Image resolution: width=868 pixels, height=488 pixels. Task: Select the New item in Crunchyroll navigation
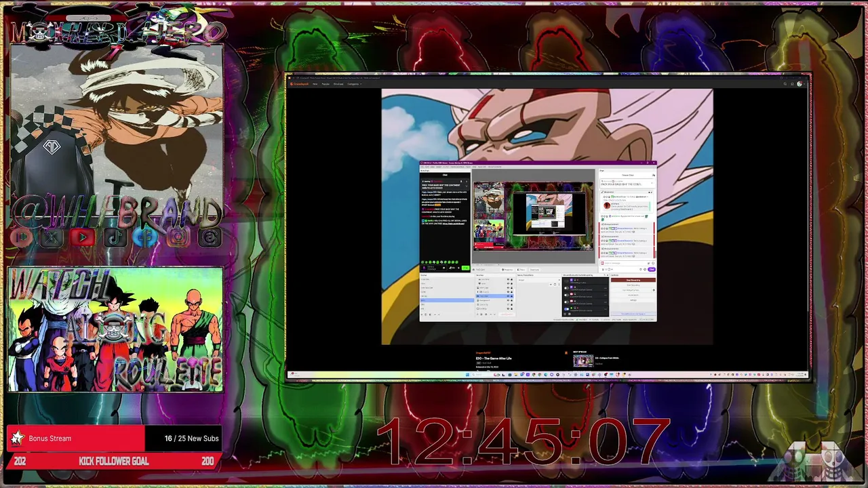click(x=315, y=84)
